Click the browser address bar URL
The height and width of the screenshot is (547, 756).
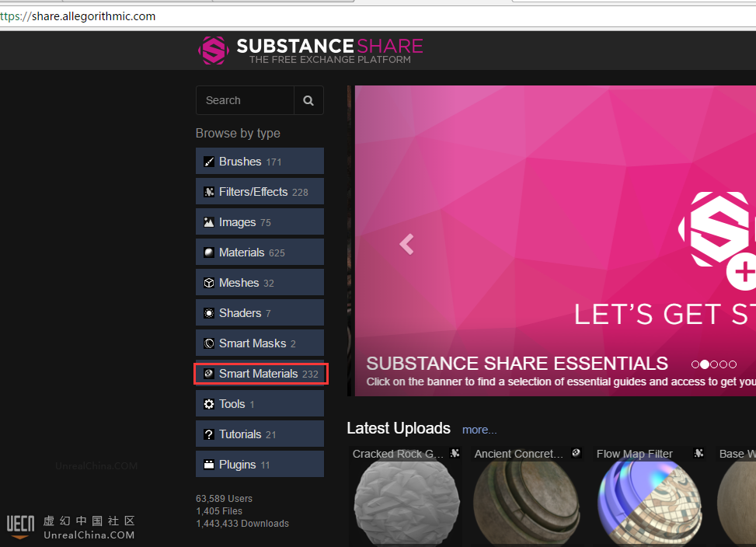pyautogui.click(x=78, y=16)
